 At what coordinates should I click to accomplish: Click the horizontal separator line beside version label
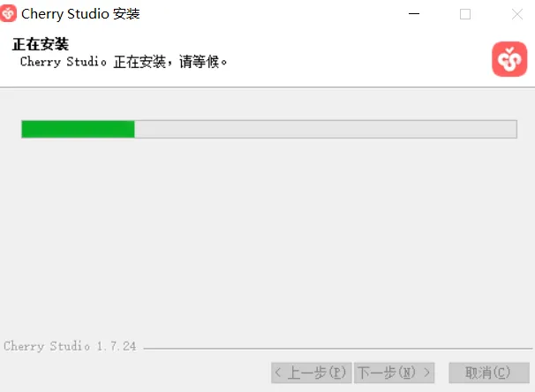[x=338, y=349]
